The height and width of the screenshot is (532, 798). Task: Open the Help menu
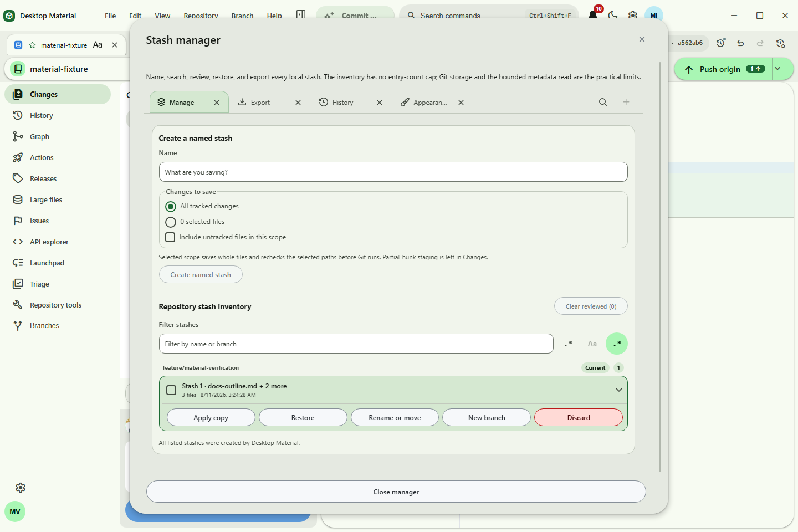coord(274,16)
